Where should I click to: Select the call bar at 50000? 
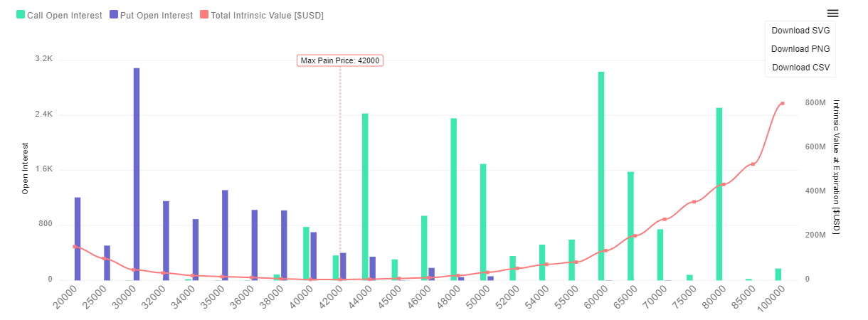(x=483, y=222)
